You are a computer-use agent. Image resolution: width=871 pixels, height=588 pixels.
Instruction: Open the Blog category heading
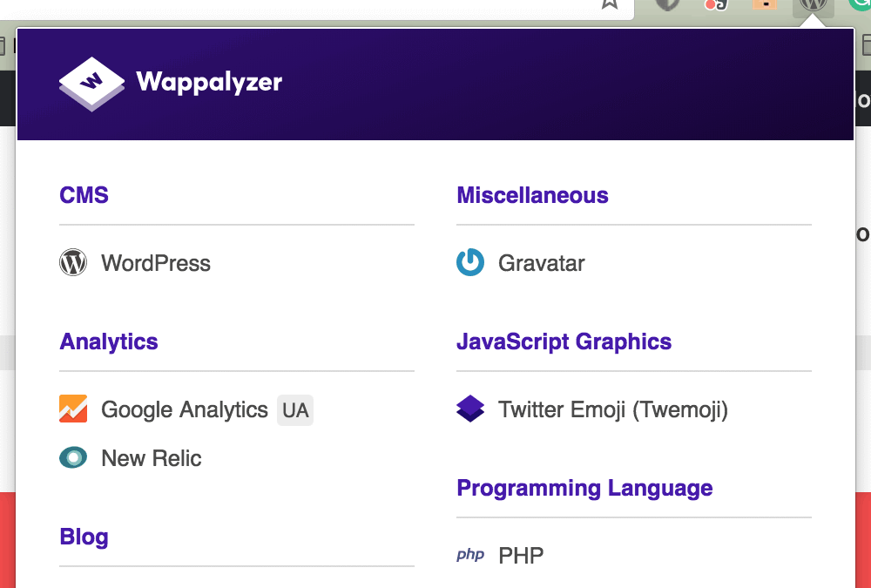[x=84, y=537]
